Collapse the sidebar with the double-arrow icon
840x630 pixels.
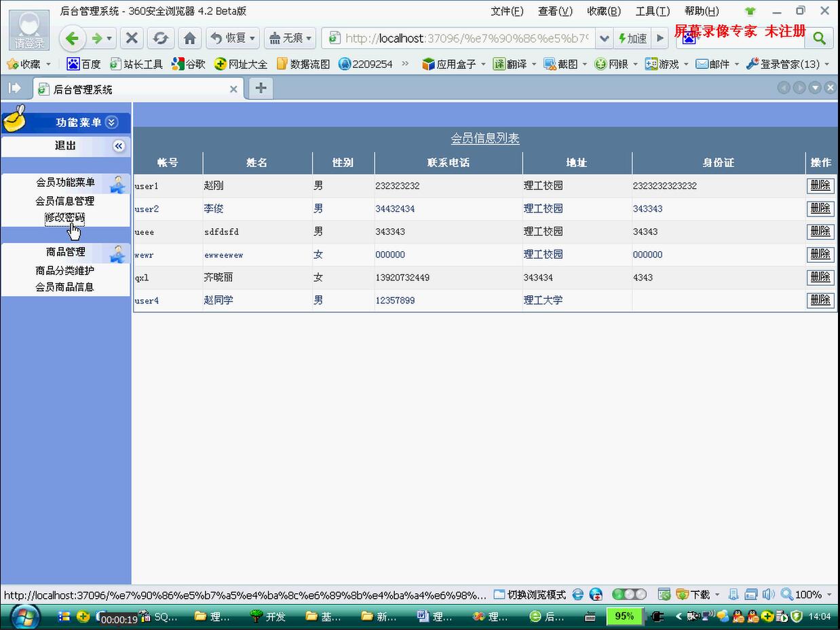click(119, 146)
